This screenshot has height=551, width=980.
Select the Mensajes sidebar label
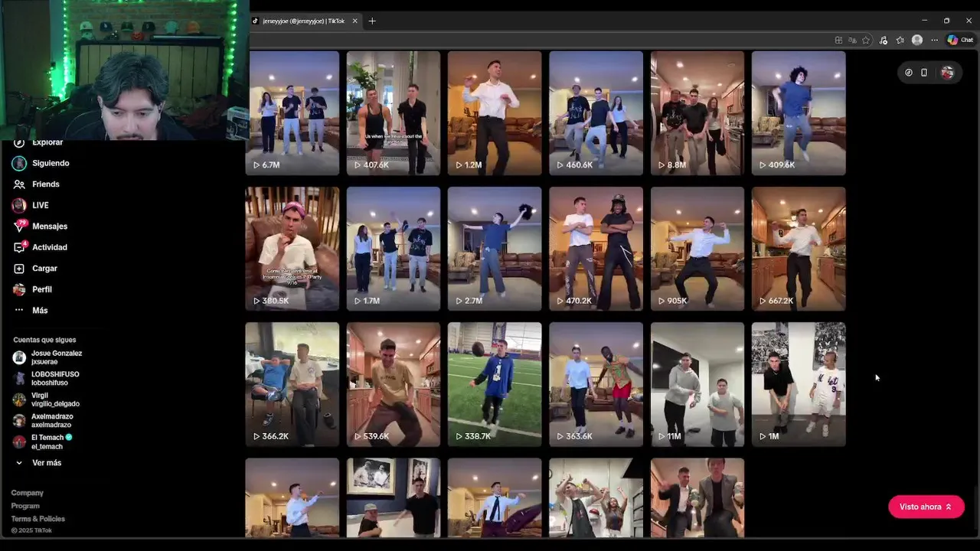pos(50,227)
